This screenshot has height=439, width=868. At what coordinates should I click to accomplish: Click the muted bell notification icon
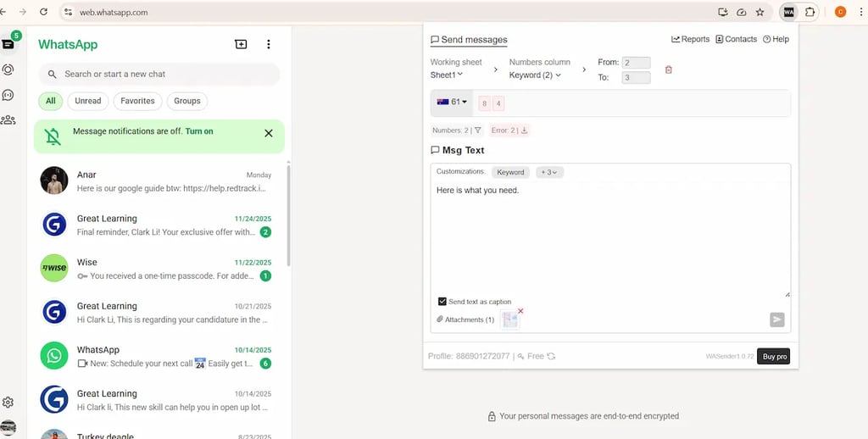tap(53, 136)
